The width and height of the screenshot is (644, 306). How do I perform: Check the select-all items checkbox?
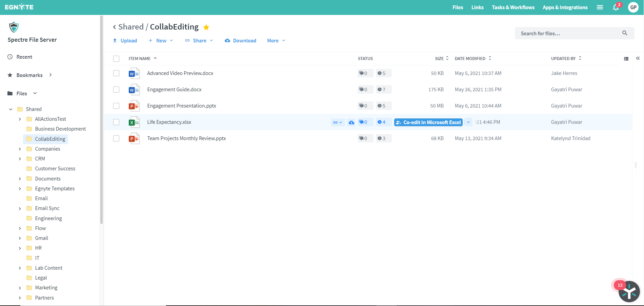point(116,59)
